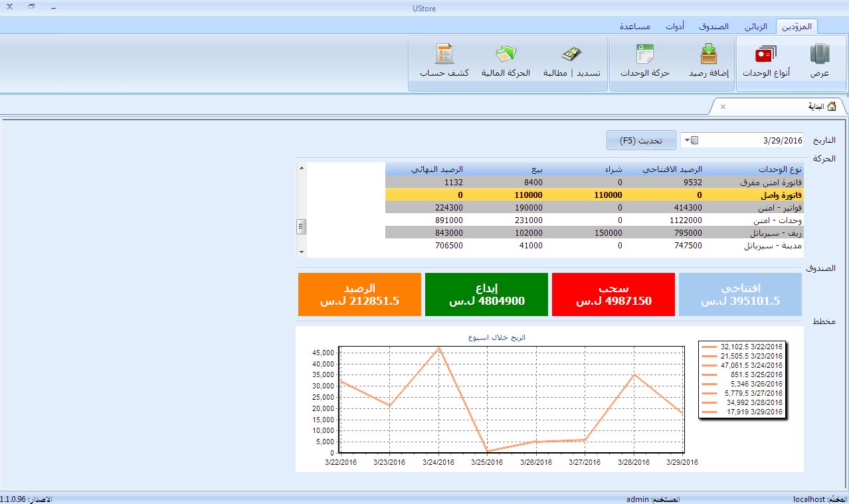This screenshot has height=504, width=849.
Task: Open the date picker dropdown arrow
Action: pos(688,140)
